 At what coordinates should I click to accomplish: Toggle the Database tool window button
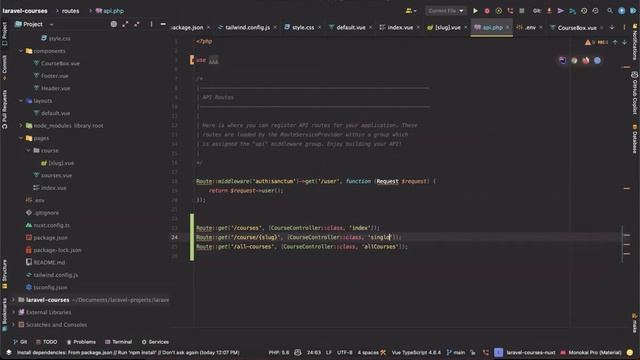coord(635,140)
